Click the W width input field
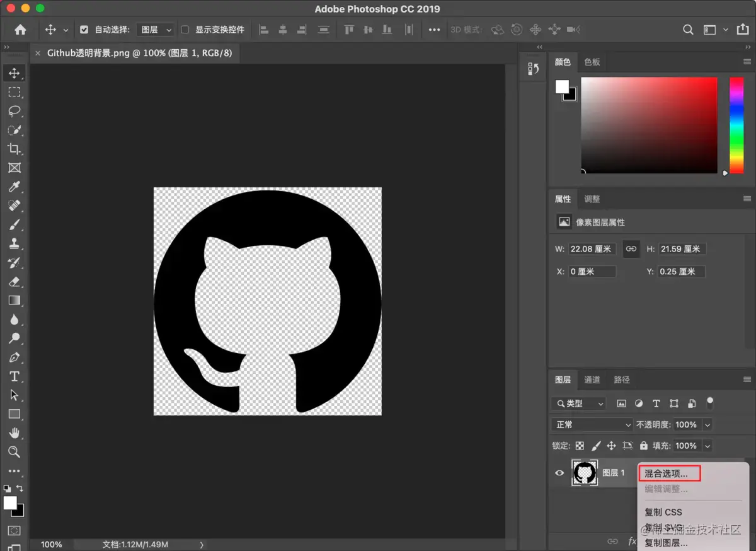Screen dimensions: 756x551 point(591,249)
